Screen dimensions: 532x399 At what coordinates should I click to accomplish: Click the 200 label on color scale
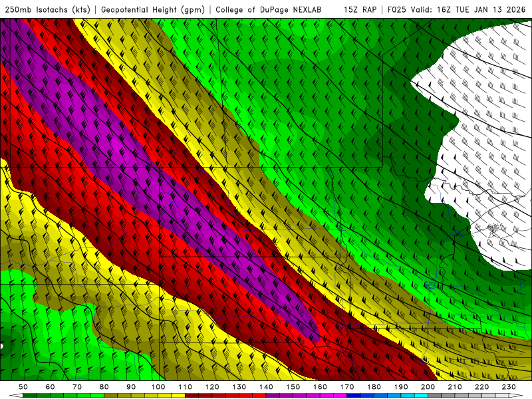click(428, 387)
